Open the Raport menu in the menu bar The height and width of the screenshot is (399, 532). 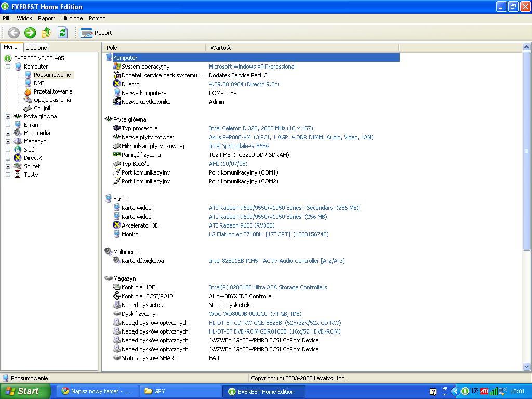coord(46,18)
